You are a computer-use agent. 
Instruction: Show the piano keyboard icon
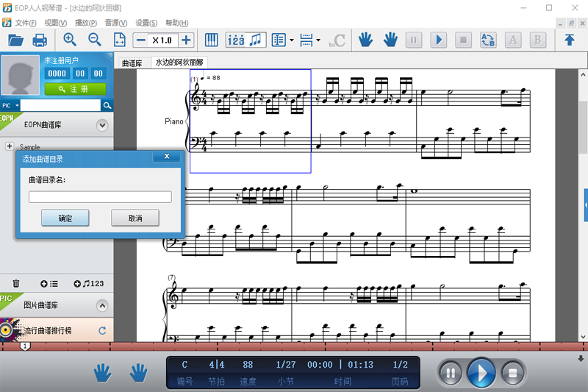click(x=212, y=40)
